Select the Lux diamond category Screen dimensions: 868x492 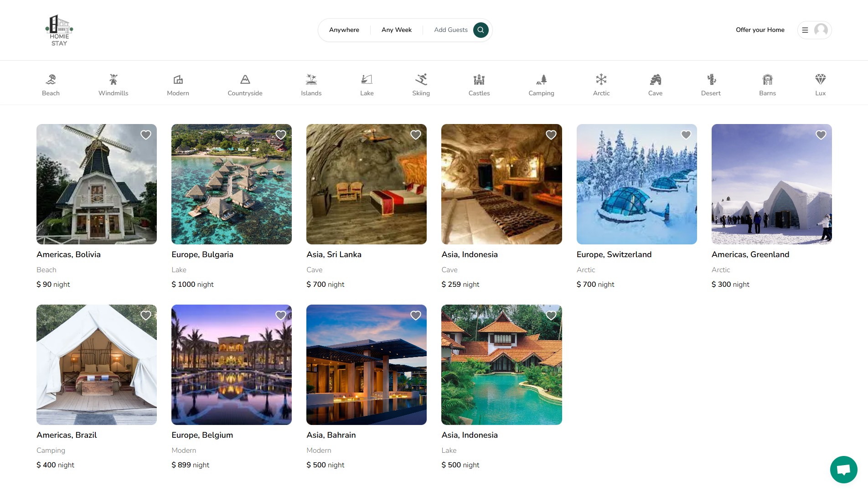pyautogui.click(x=820, y=85)
